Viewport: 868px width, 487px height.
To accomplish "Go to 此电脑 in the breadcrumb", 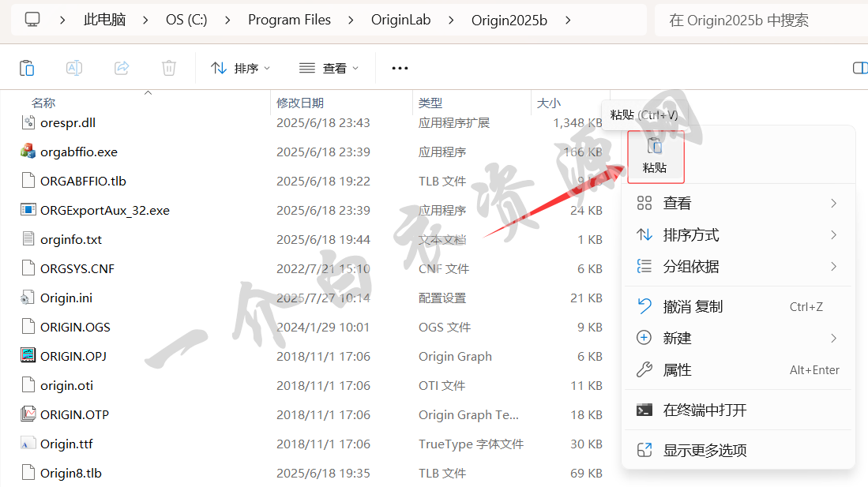I will pos(104,20).
